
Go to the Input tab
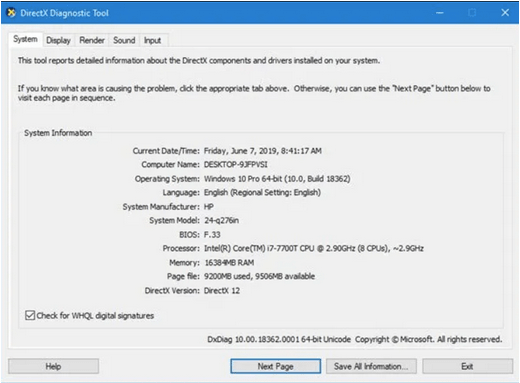click(x=152, y=40)
